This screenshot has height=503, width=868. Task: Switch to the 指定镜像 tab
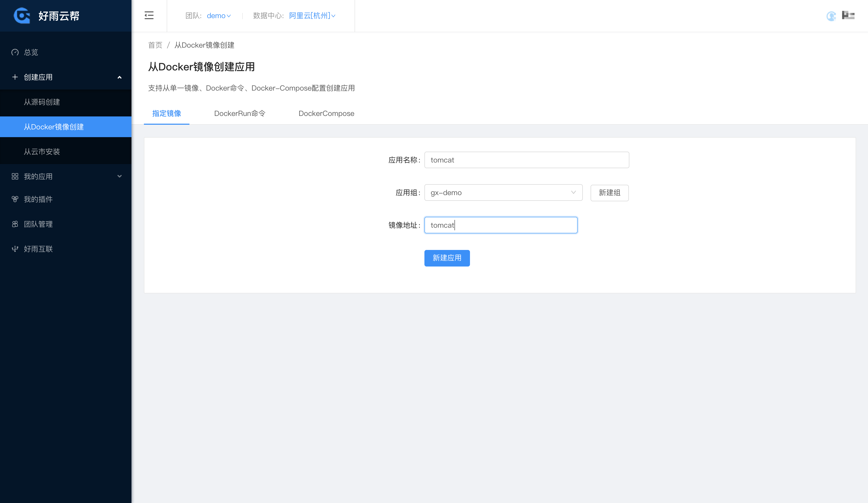coord(167,114)
